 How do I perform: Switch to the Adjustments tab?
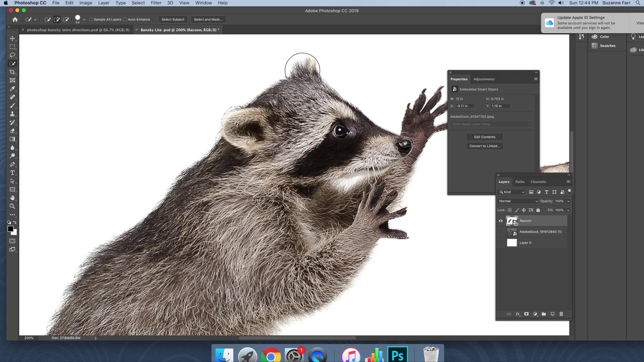[x=484, y=79]
